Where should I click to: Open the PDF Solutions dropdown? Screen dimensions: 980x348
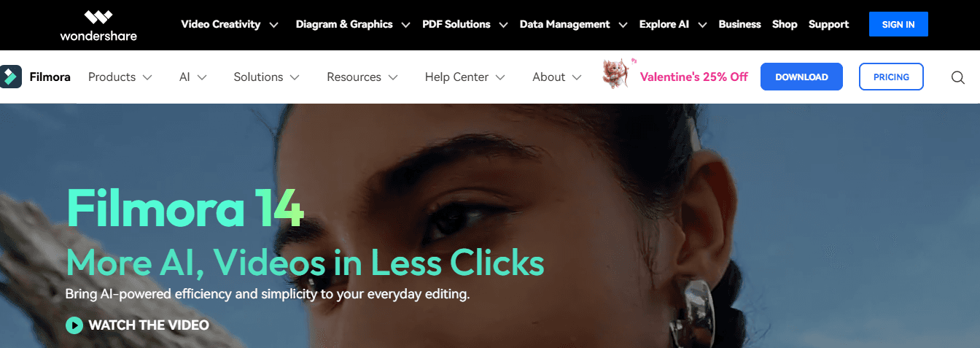coord(464,24)
